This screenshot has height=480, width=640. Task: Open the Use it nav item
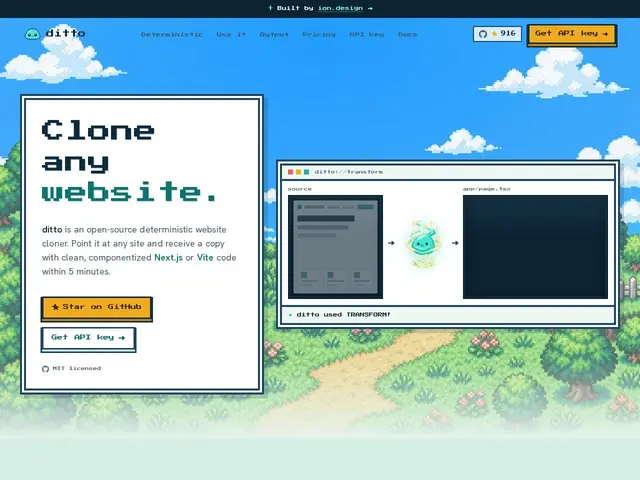click(x=231, y=35)
